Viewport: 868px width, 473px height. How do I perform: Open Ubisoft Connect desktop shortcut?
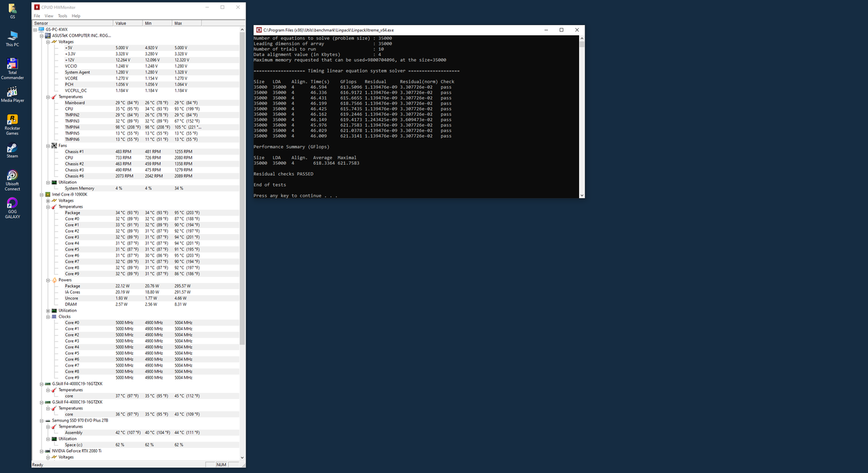click(12, 181)
